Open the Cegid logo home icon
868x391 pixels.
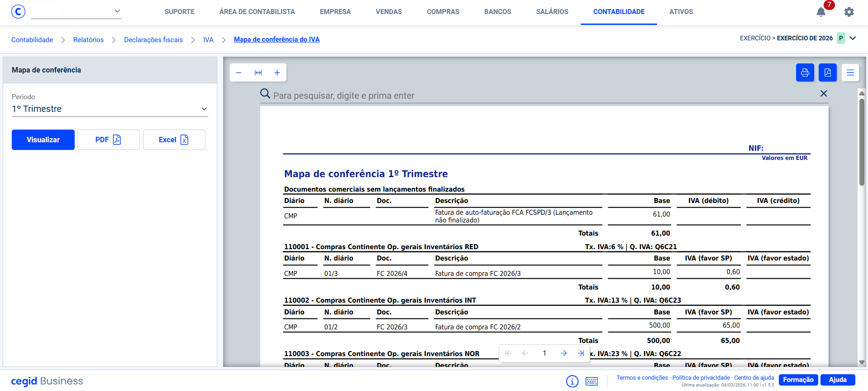pyautogui.click(x=18, y=11)
